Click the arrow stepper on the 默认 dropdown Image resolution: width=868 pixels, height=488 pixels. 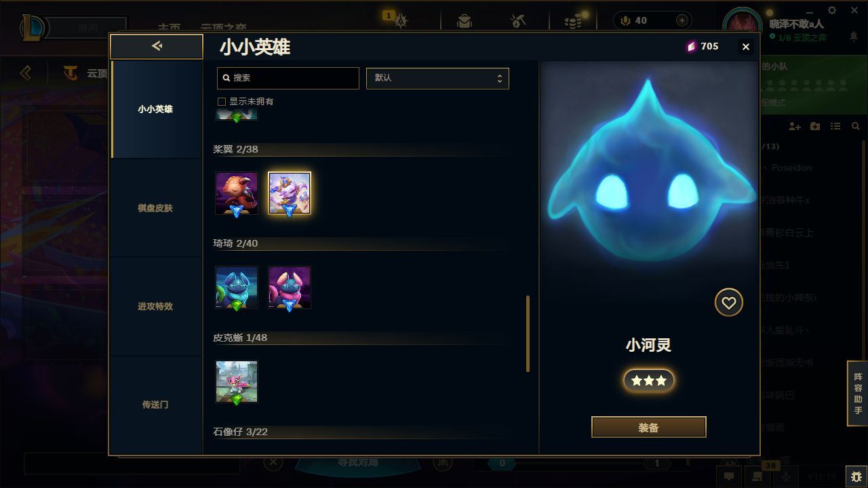click(x=499, y=78)
